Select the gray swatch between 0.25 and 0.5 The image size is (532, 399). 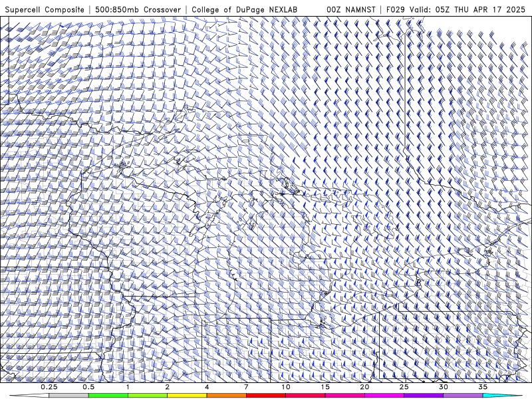[x=68, y=396]
